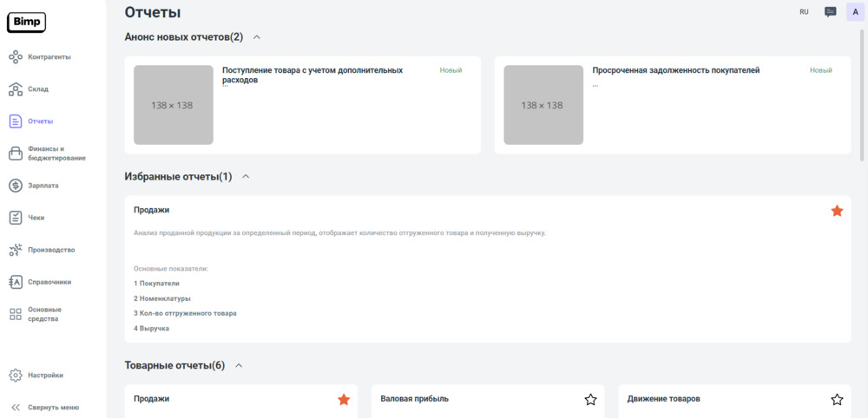Viewport: 868px width, 418px height.
Task: Collapse the Анонс новых отчетов section
Action: 256,37
